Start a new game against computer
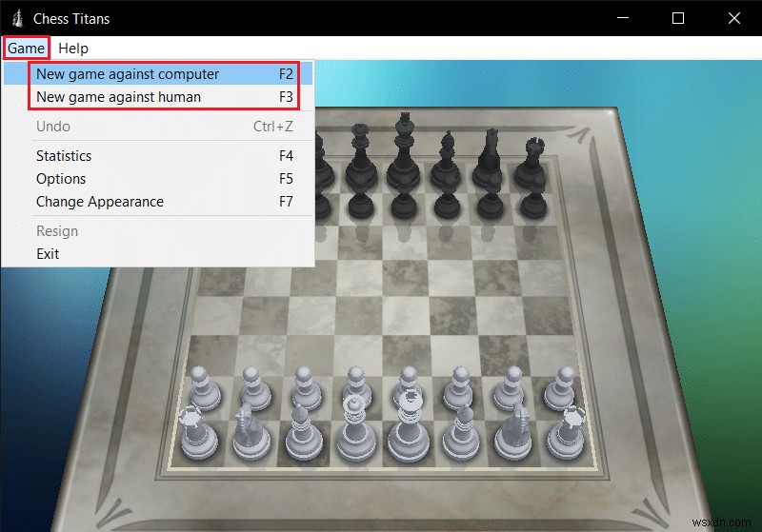 coord(158,74)
